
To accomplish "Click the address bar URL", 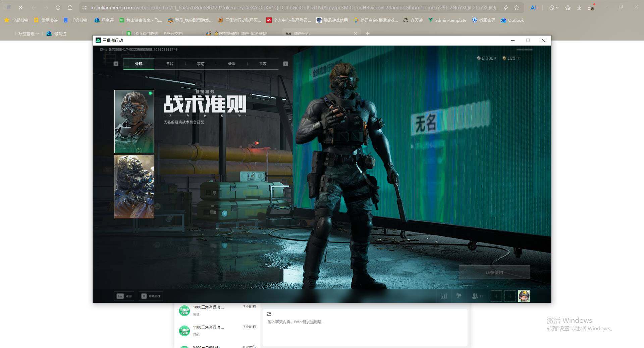I will coord(295,7).
